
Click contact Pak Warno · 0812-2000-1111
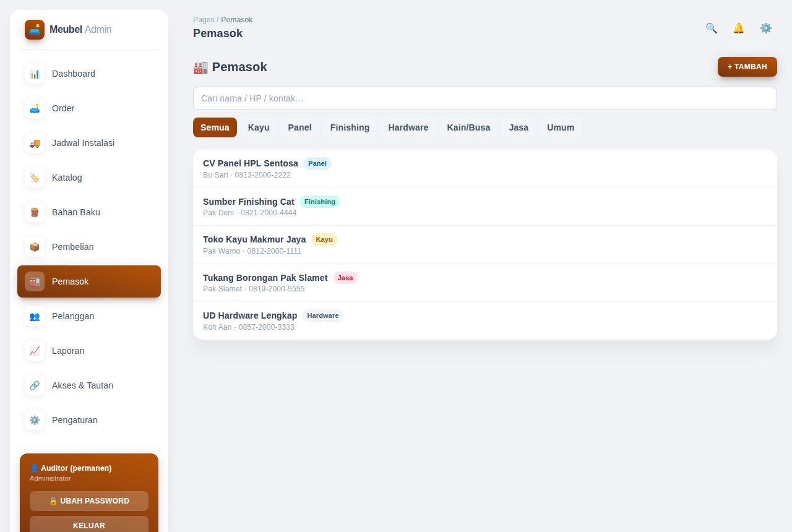pyautogui.click(x=252, y=251)
